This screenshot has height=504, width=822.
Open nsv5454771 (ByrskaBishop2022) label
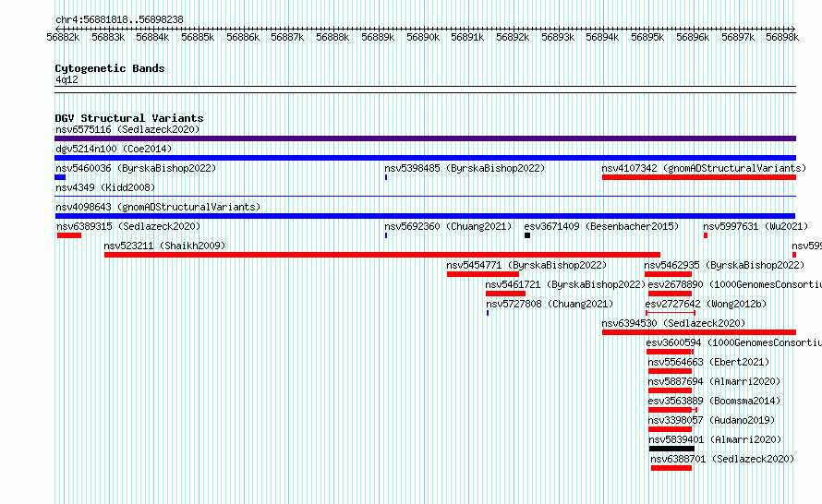[526, 265]
